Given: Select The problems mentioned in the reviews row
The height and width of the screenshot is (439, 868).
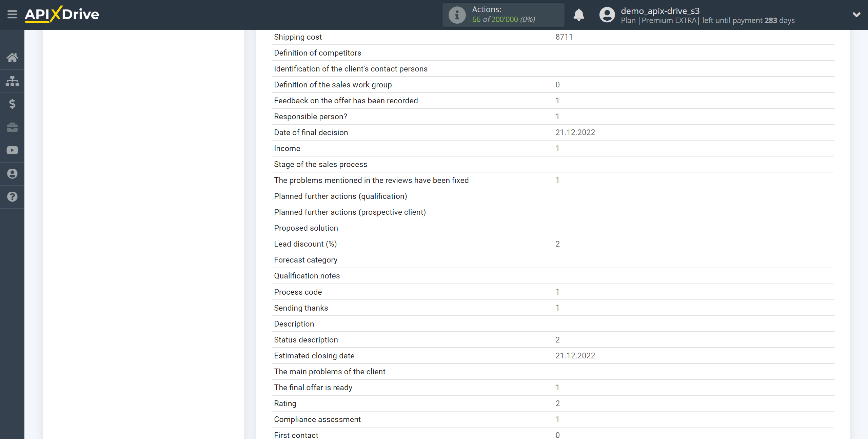Looking at the screenshot, I should point(553,180).
